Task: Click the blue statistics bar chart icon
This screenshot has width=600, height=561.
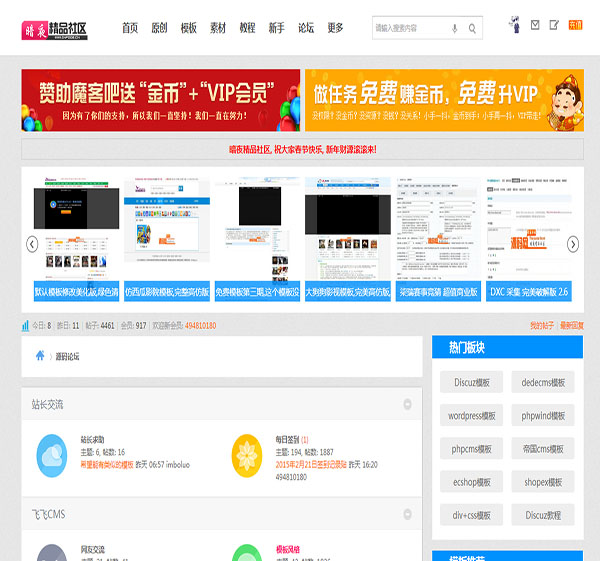Action: coord(25,326)
